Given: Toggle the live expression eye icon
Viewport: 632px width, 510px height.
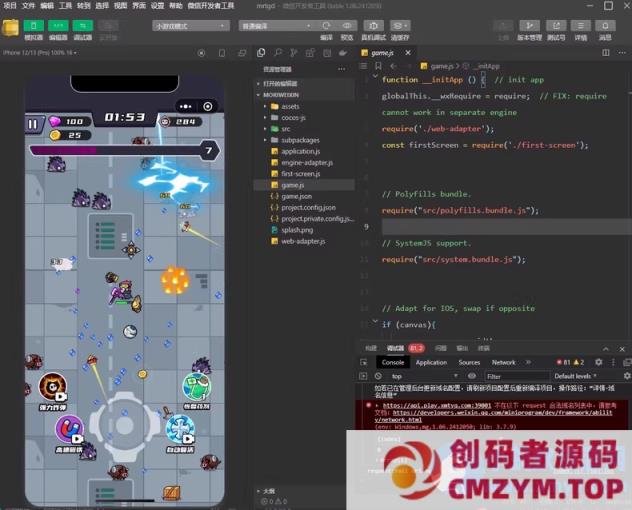Looking at the screenshot, I should tap(472, 376).
